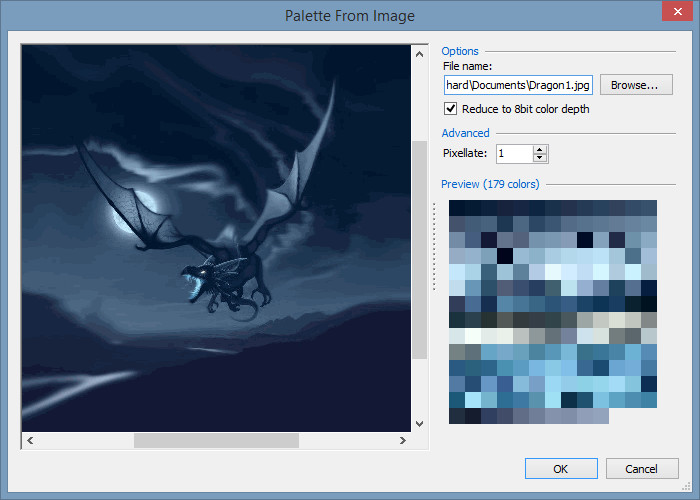
Task: Click the preview scroll down arrow
Action: pos(419,424)
